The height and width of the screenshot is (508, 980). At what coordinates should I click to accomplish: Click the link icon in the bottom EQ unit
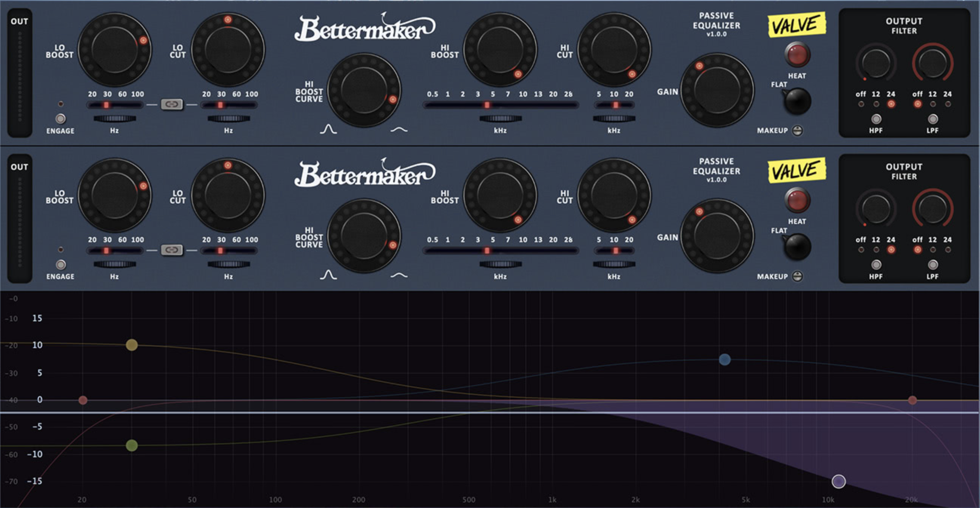click(x=172, y=250)
